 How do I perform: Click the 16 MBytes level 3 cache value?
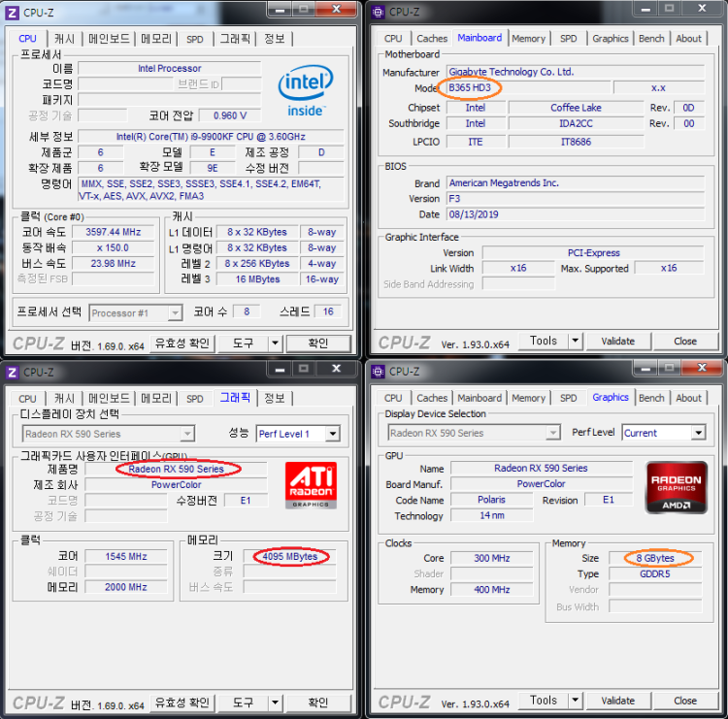(257, 279)
